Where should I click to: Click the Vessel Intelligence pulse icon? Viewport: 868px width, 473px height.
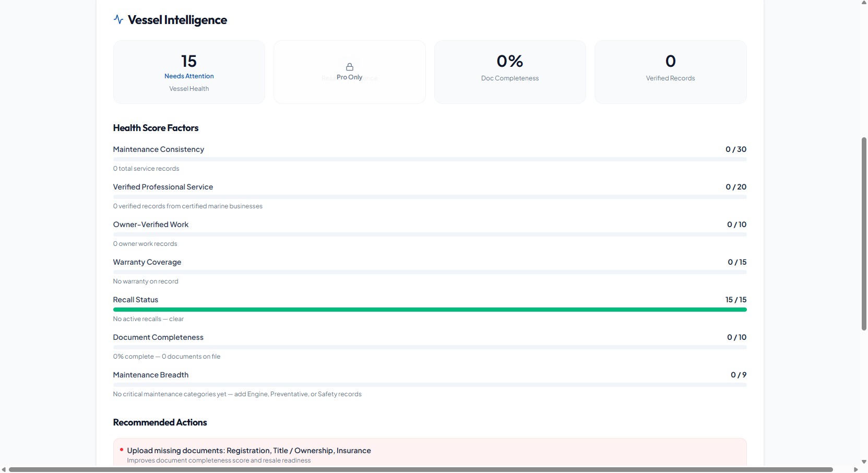point(118,19)
